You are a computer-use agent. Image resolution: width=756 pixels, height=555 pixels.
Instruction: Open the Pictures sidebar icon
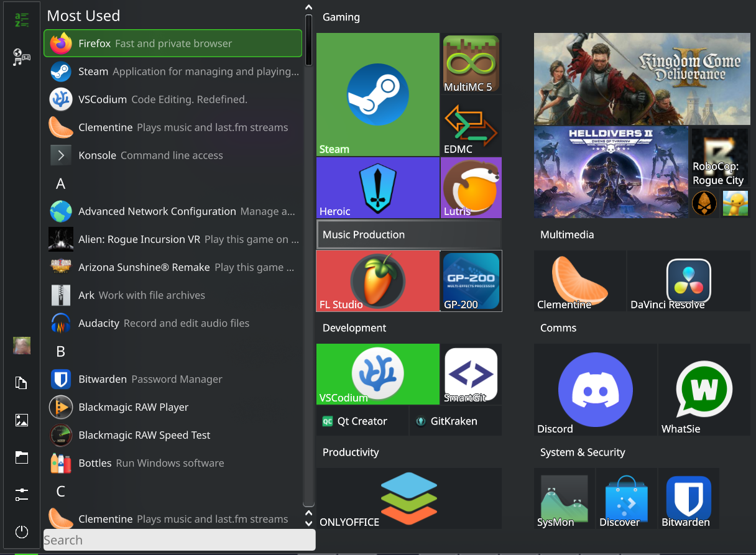pyautogui.click(x=22, y=420)
